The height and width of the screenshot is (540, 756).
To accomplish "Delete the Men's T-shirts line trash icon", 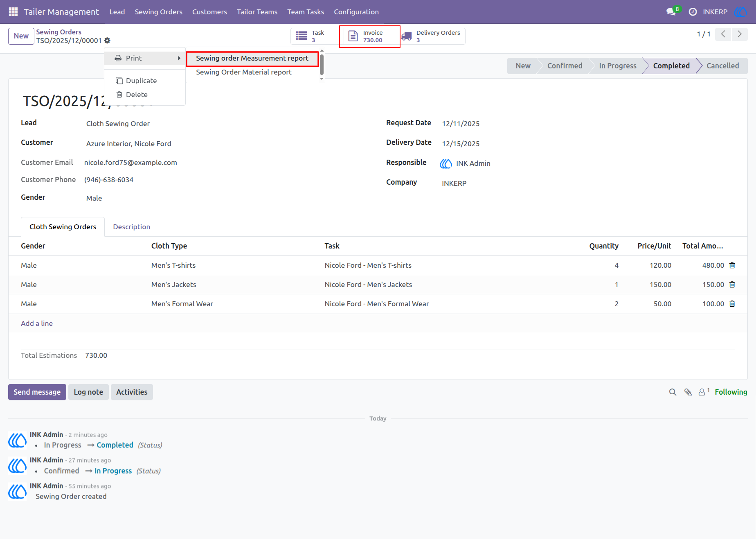I will (732, 265).
